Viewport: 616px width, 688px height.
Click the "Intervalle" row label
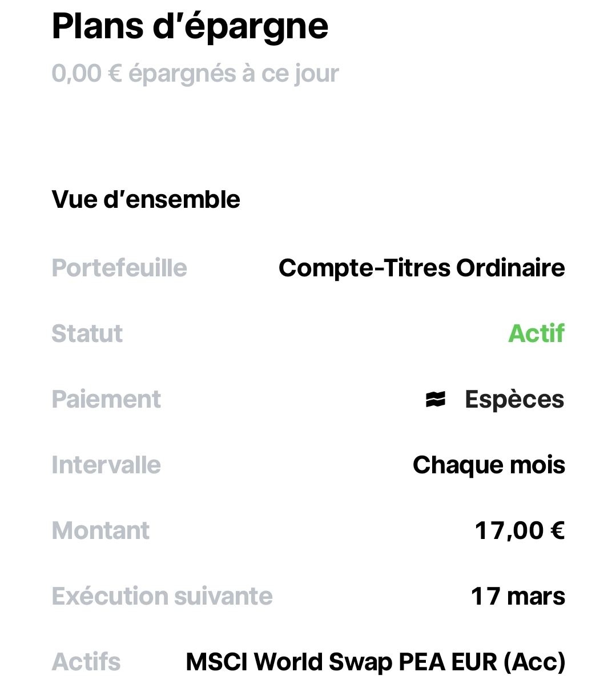[106, 465]
